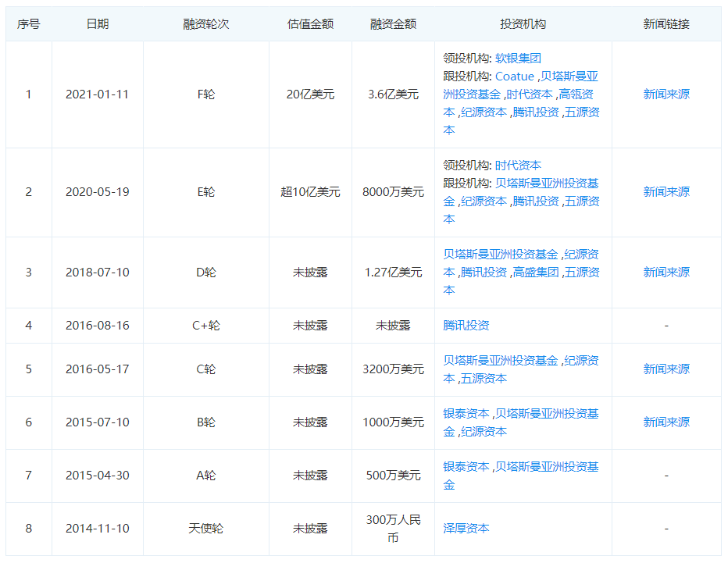Select date cell 2021-01-11
This screenshot has width=728, height=563.
click(98, 94)
